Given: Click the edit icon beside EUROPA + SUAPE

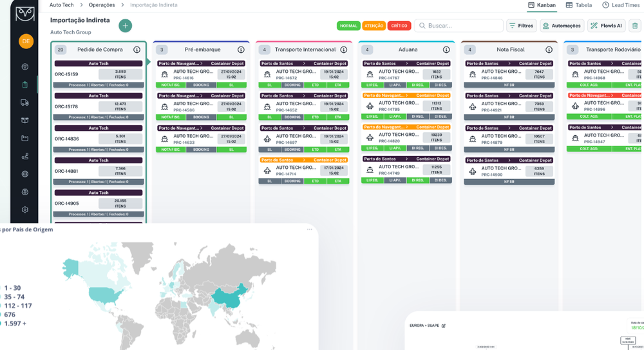Looking at the screenshot, I should coord(444,326).
